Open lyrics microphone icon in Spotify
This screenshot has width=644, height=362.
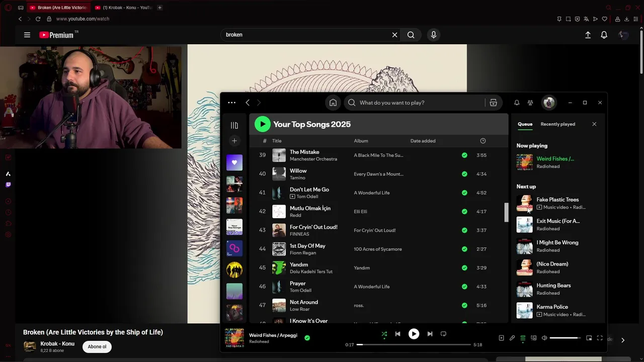pos(512,338)
